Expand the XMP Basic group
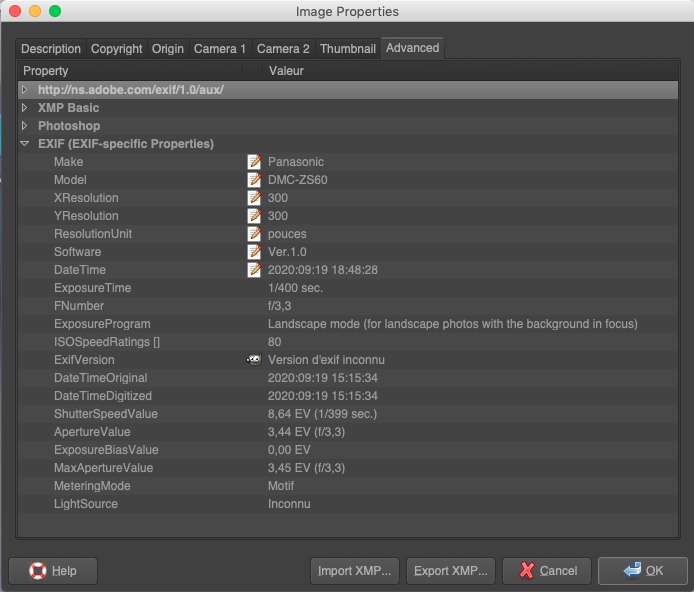This screenshot has height=592, width=694. click(25, 108)
